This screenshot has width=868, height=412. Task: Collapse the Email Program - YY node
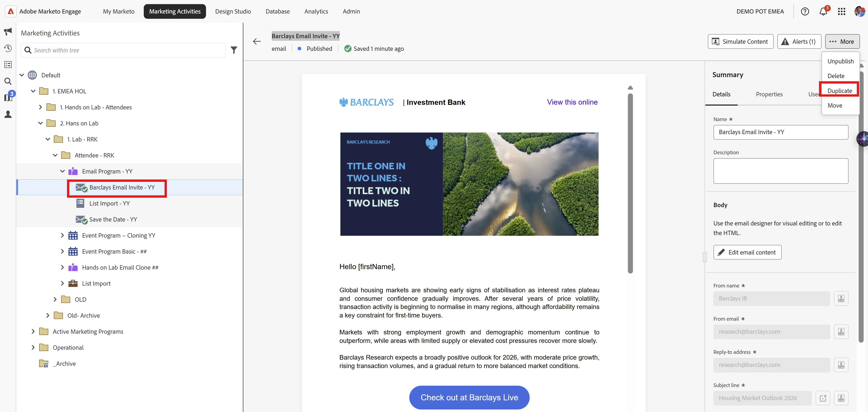(x=62, y=171)
